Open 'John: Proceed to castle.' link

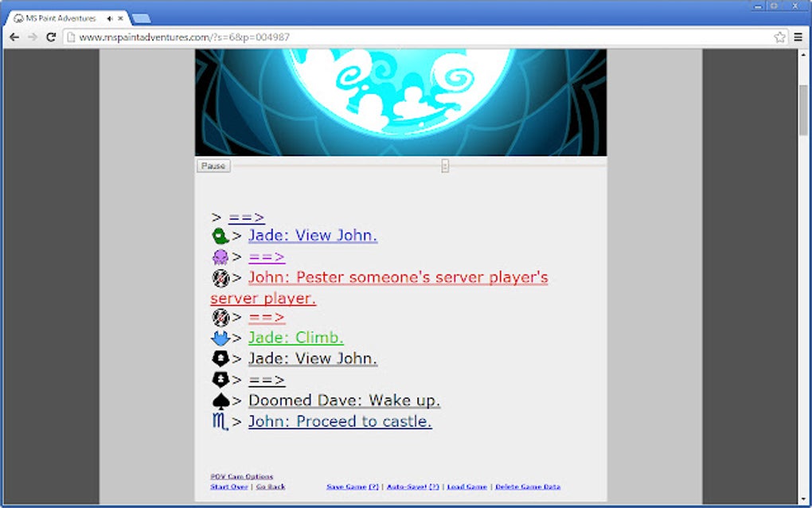[x=340, y=421]
